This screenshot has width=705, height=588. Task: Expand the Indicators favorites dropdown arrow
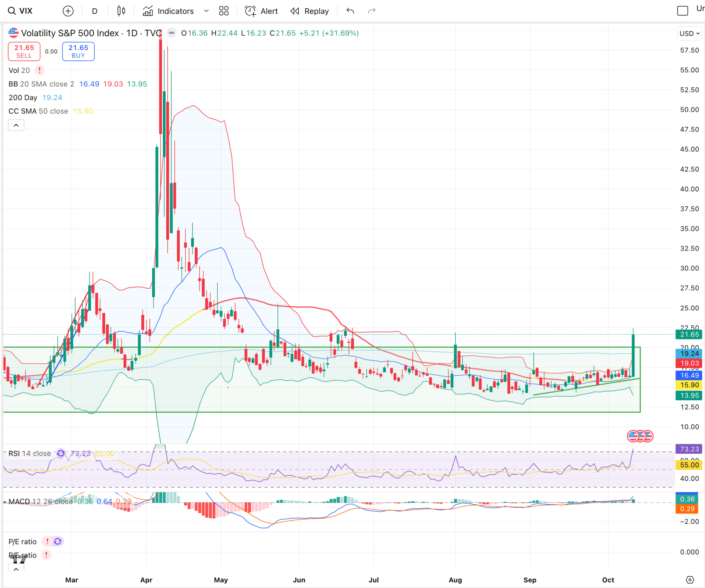206,11
